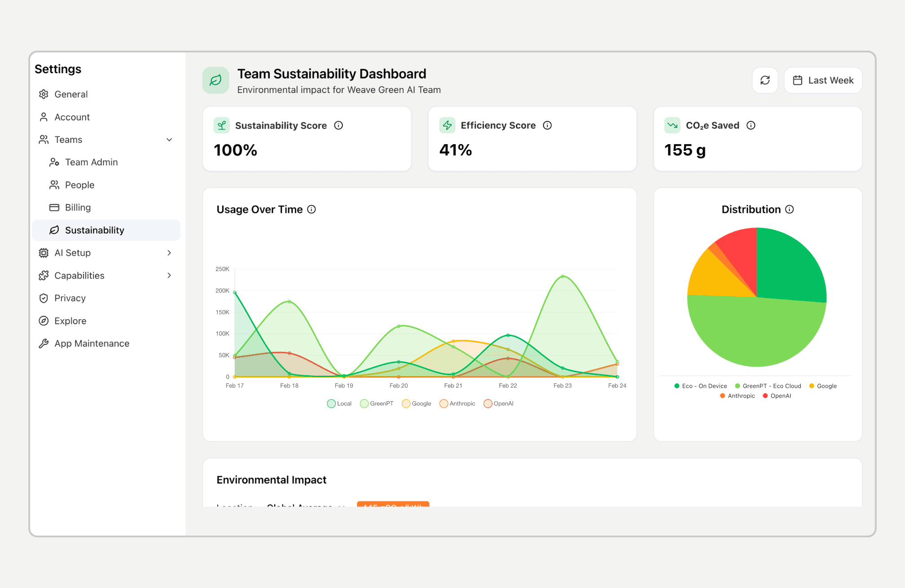905x588 pixels.
Task: Click the Privacy shield icon
Action: [44, 298]
